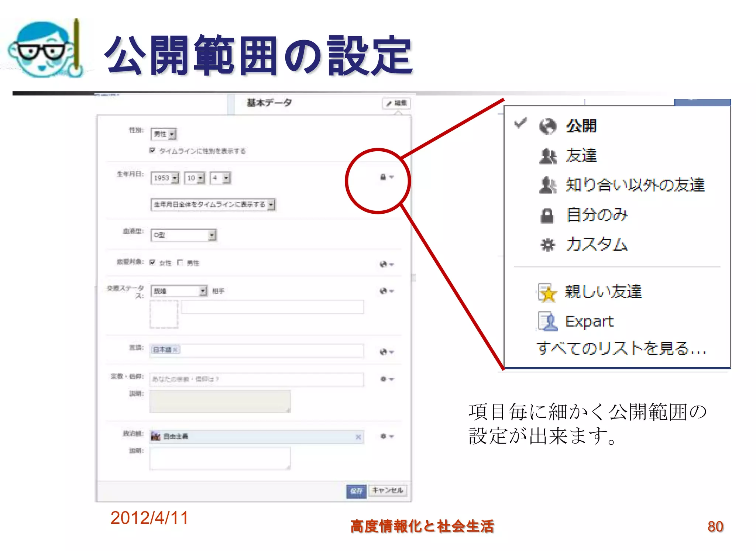This screenshot has width=756, height=551.
Task: Click the partner photo placeholder box
Action: (x=164, y=314)
